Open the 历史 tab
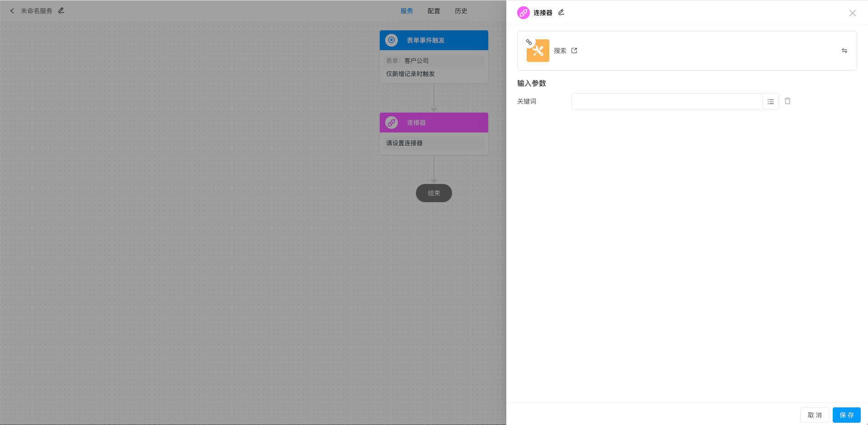Viewport: 868px width, 425px height. pos(461,11)
